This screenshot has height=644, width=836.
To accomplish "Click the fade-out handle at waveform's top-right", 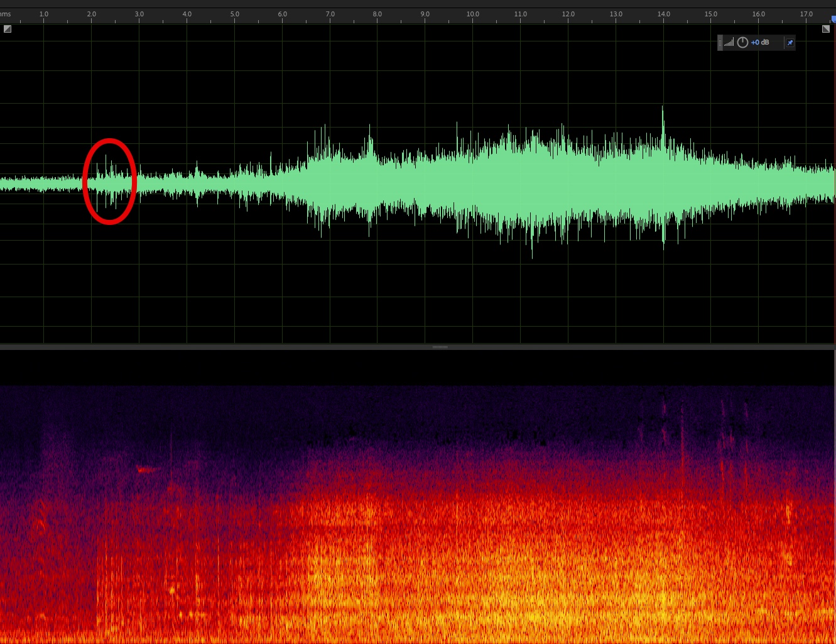I will click(x=826, y=29).
